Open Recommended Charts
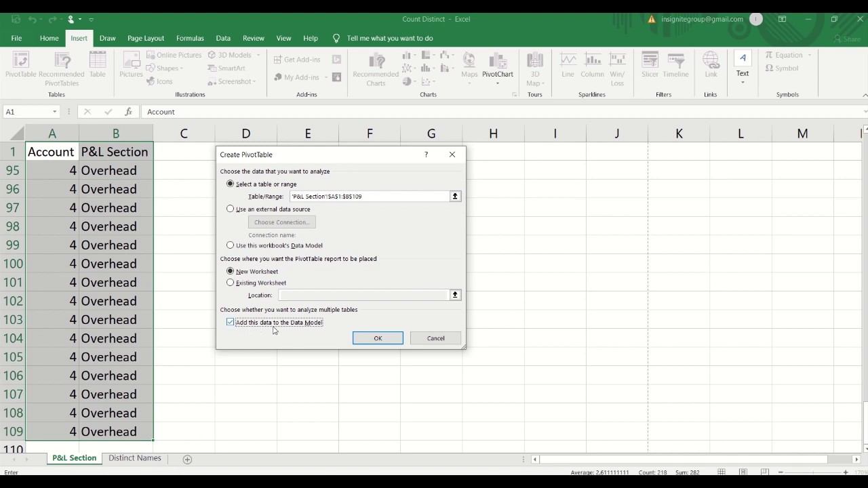 376,69
